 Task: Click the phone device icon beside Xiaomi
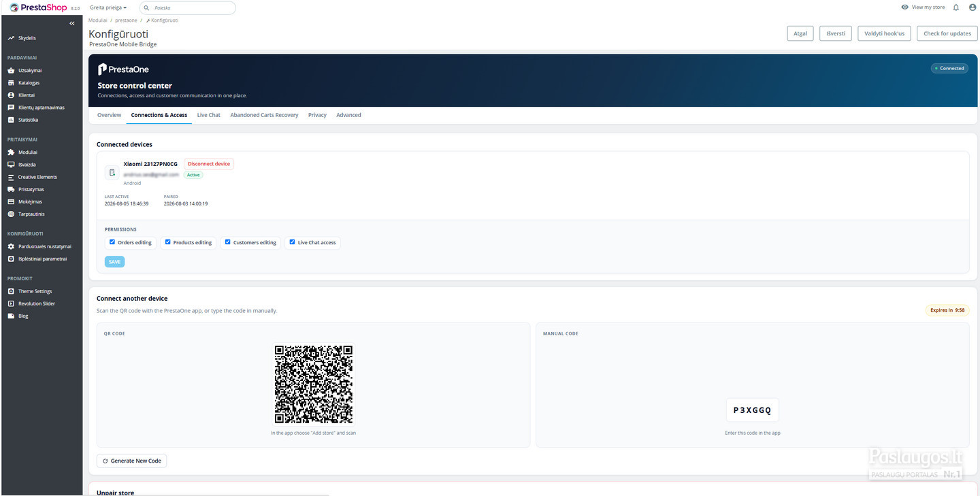point(112,173)
